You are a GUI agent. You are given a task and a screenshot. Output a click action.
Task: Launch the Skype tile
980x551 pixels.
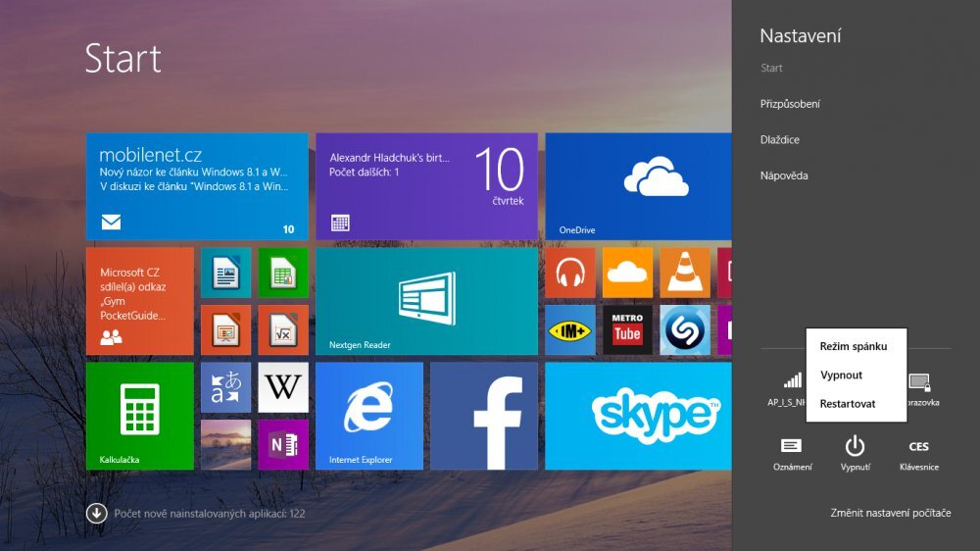(x=638, y=416)
